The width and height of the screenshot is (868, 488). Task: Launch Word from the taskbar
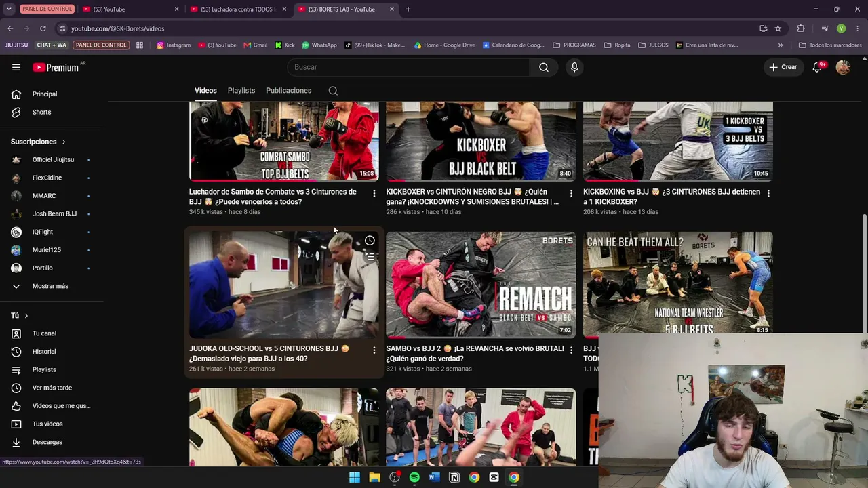click(x=435, y=477)
